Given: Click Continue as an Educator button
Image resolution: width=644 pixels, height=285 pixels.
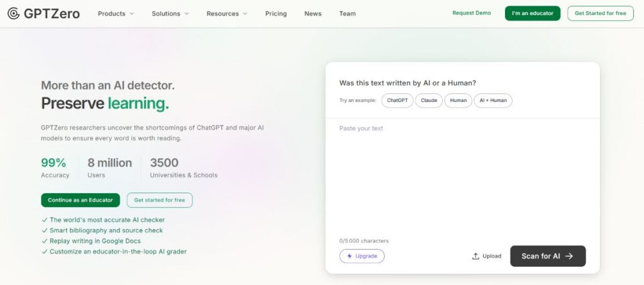Looking at the screenshot, I should coord(80,200).
